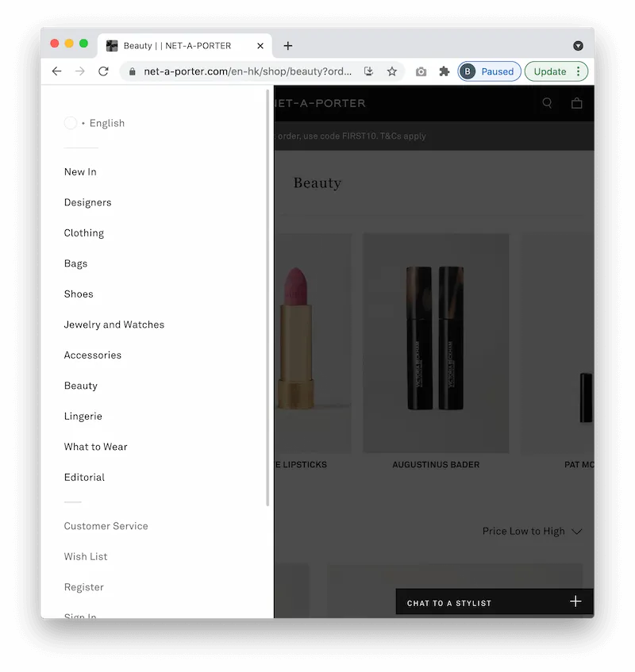Open the site search magnifier icon
Image resolution: width=635 pixels, height=672 pixels.
point(547,103)
